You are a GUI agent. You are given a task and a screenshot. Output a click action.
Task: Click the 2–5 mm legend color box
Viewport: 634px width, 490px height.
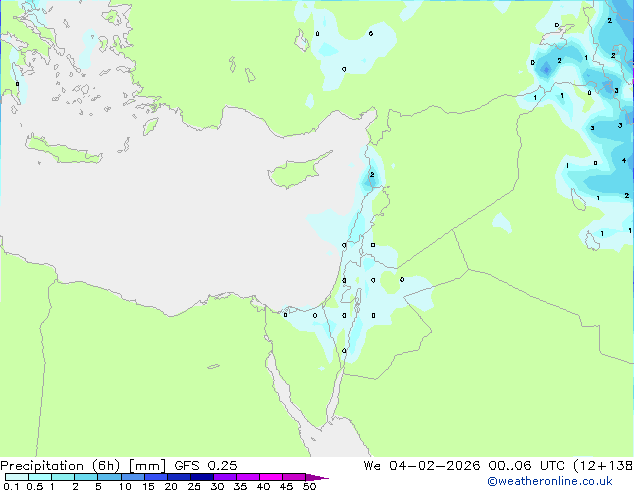[86, 477]
